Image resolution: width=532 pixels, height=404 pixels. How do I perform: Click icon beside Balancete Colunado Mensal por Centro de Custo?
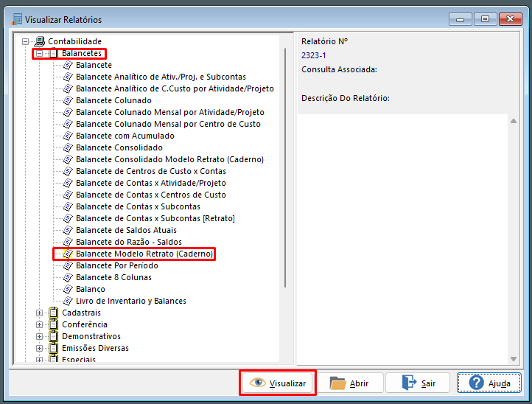point(69,124)
